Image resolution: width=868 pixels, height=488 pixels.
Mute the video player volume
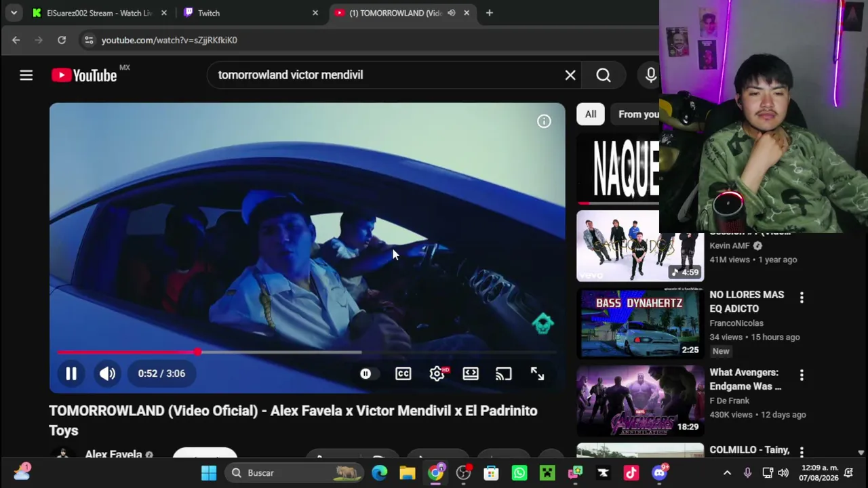tap(107, 373)
